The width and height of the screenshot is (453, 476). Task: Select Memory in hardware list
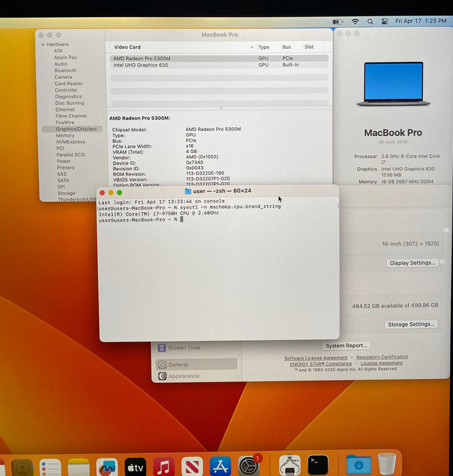click(x=65, y=136)
